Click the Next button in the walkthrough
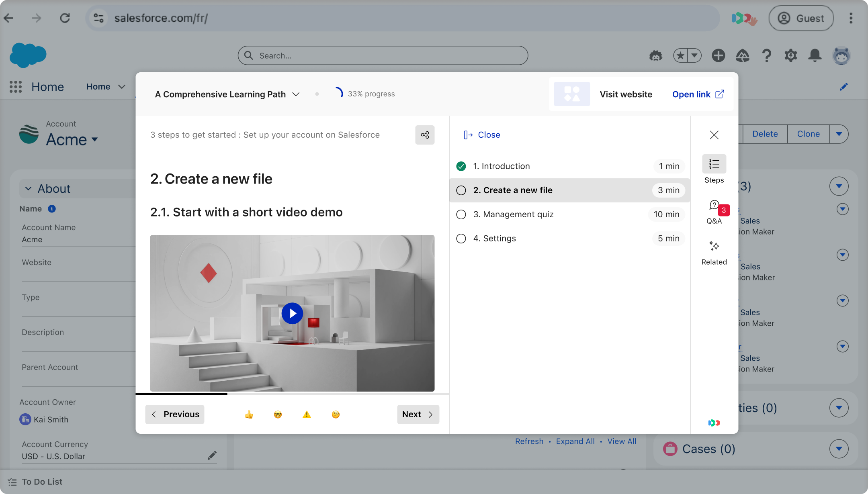The image size is (868, 494). pyautogui.click(x=418, y=414)
